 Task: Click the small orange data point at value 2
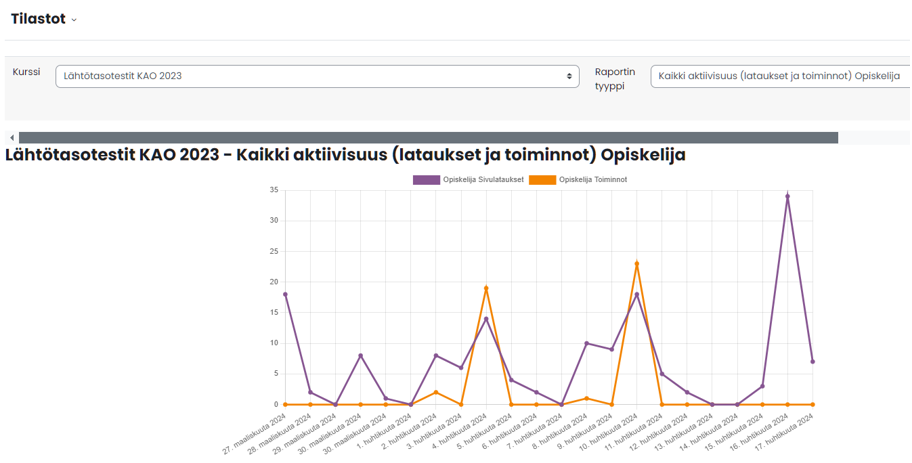tap(436, 392)
